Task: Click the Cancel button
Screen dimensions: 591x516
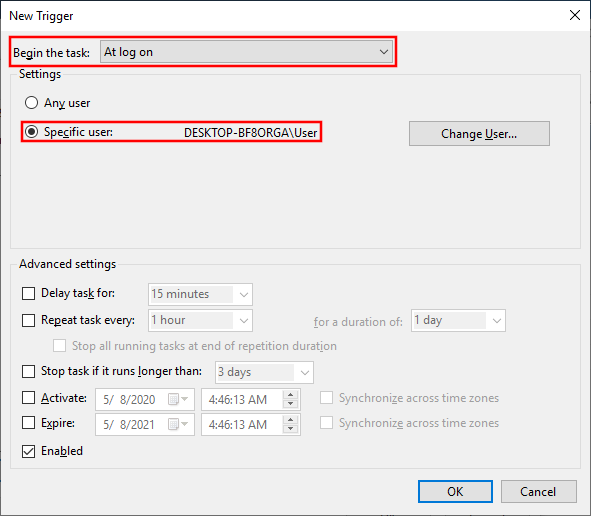Action: pos(539,492)
